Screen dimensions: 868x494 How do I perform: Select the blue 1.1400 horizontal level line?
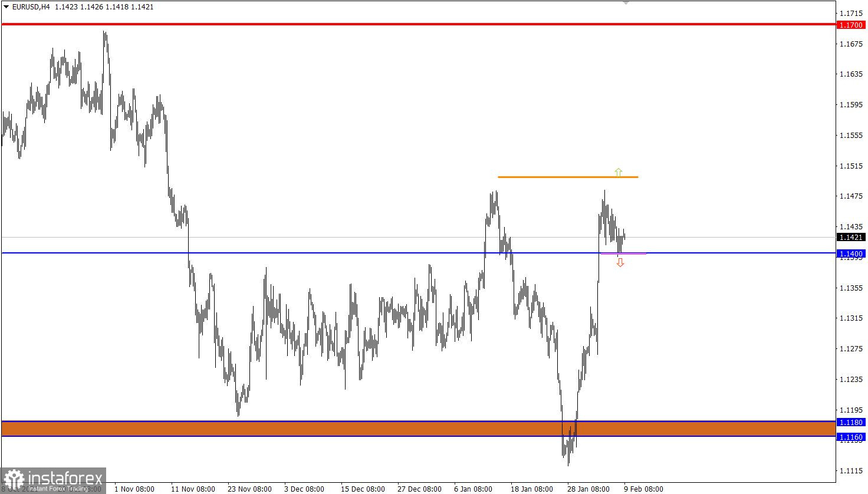[x=419, y=253]
